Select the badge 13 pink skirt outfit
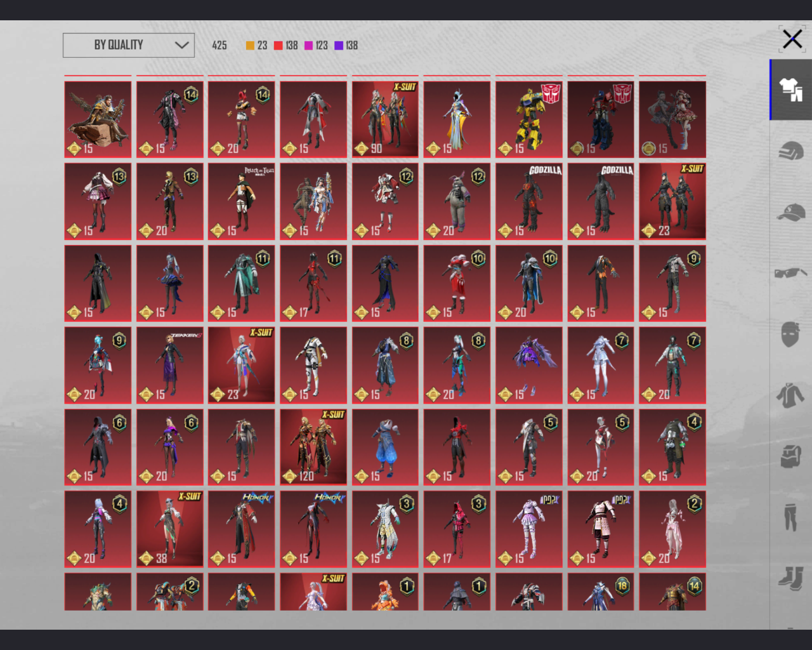The height and width of the screenshot is (650, 812). (98, 201)
